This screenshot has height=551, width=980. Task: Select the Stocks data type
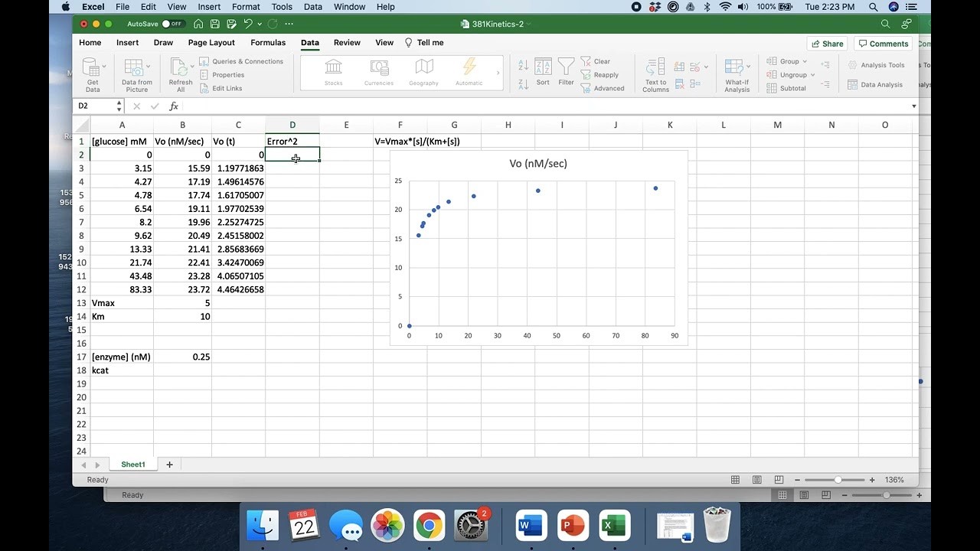point(333,73)
